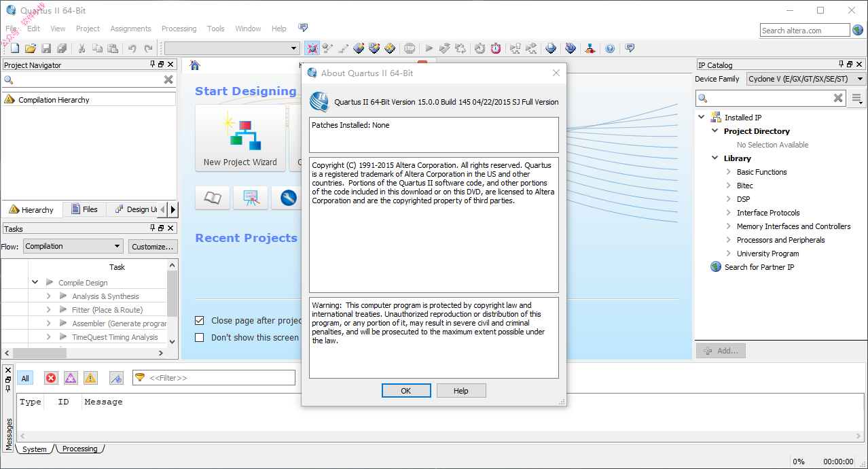
Task: Check Don't show this screen again
Action: 200,337
